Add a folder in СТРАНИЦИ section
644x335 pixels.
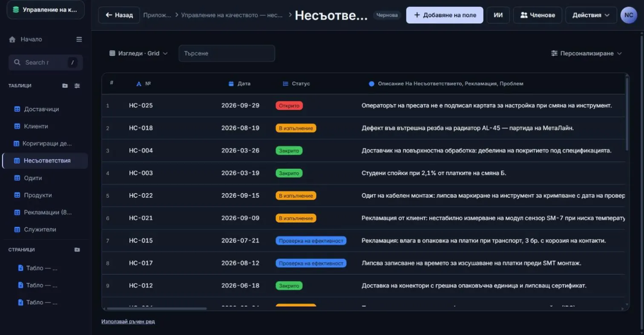pos(77,250)
